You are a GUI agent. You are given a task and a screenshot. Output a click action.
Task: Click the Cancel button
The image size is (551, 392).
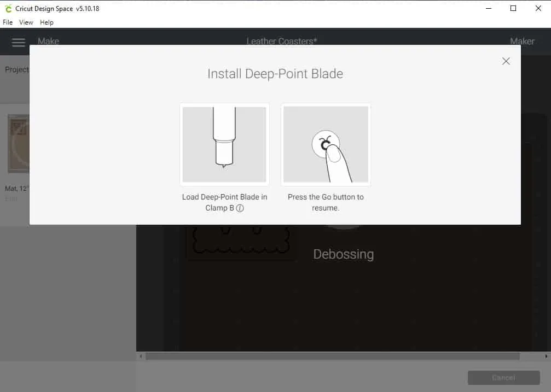pos(503,378)
